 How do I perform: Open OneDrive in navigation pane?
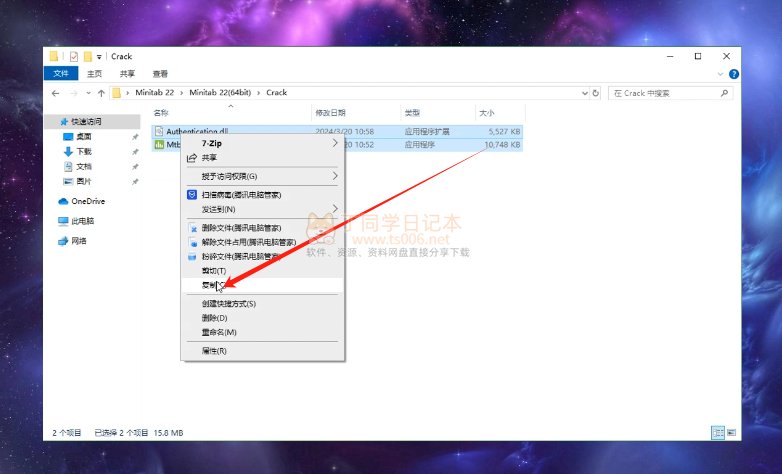pyautogui.click(x=88, y=201)
